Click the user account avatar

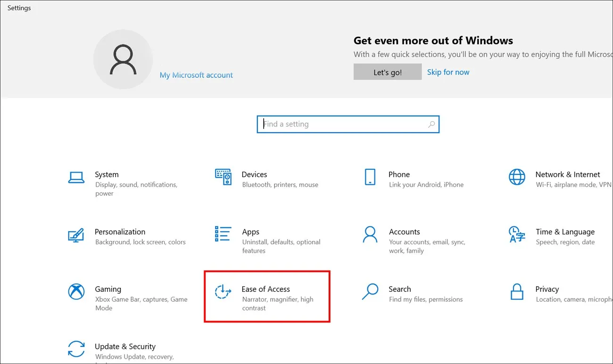(123, 59)
